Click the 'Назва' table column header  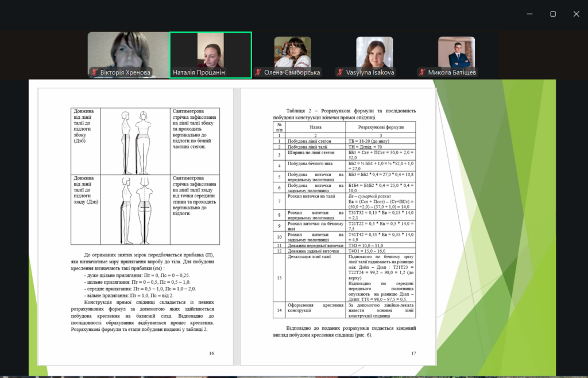pyautogui.click(x=315, y=127)
